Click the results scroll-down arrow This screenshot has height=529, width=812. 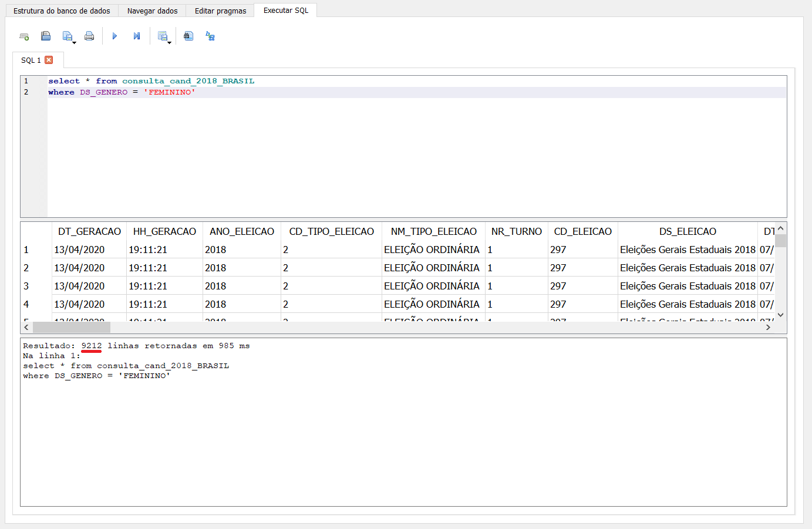(780, 315)
